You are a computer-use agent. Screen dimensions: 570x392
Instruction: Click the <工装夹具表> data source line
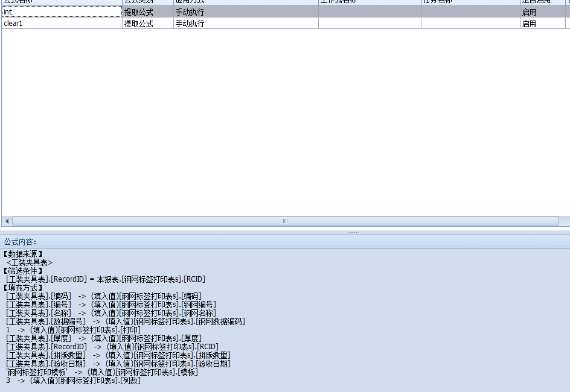(x=30, y=262)
